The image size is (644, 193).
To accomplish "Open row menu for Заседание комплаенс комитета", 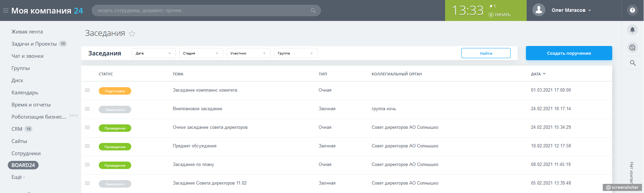I will point(87,90).
